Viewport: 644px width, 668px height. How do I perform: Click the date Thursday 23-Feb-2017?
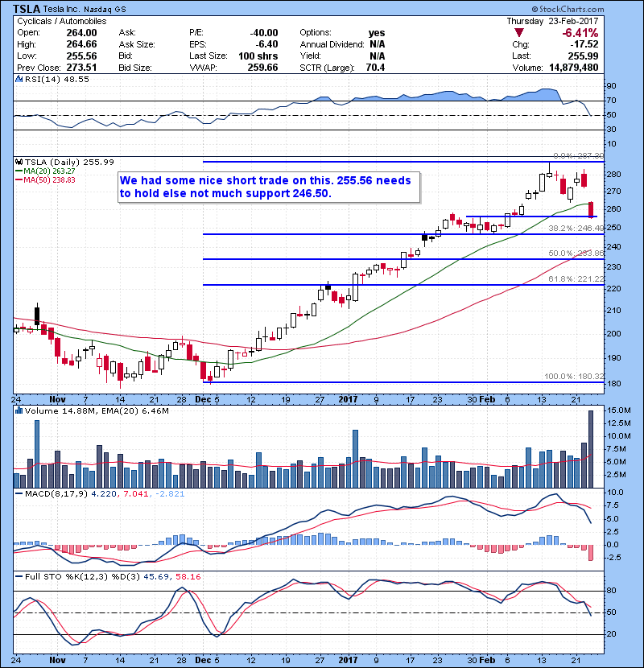tap(552, 21)
